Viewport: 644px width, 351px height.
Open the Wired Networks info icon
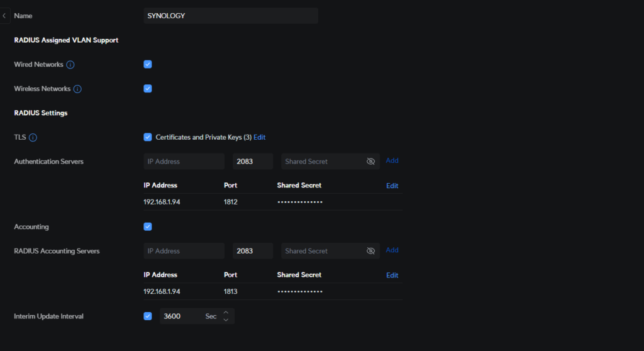click(70, 65)
